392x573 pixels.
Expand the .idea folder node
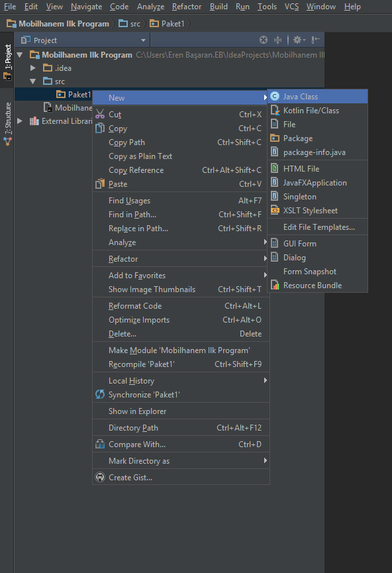[x=33, y=68]
